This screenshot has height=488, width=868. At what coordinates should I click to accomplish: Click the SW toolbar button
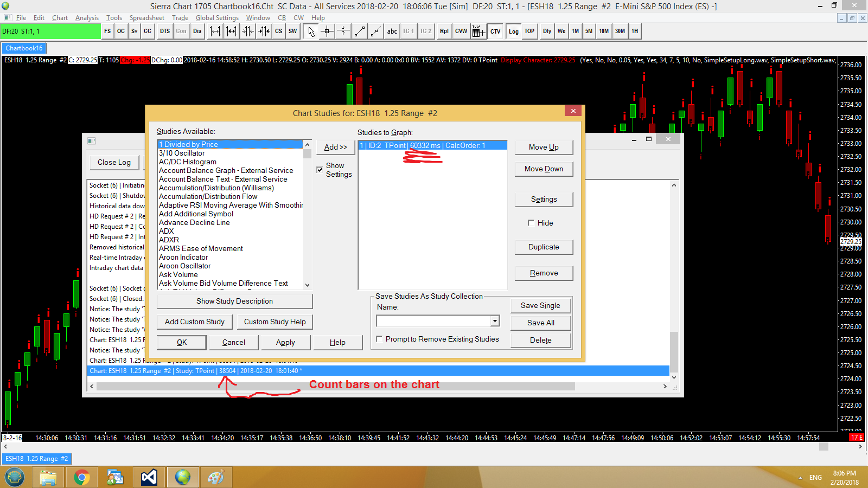point(292,31)
